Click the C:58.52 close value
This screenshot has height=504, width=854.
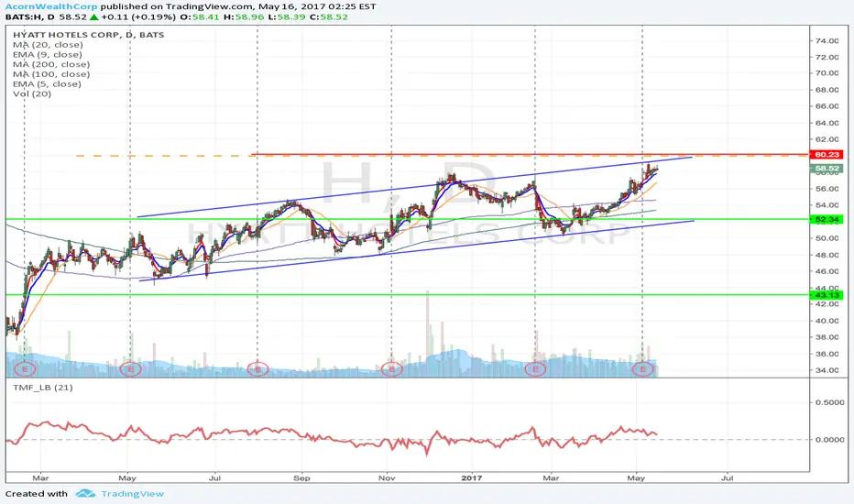[x=328, y=16]
